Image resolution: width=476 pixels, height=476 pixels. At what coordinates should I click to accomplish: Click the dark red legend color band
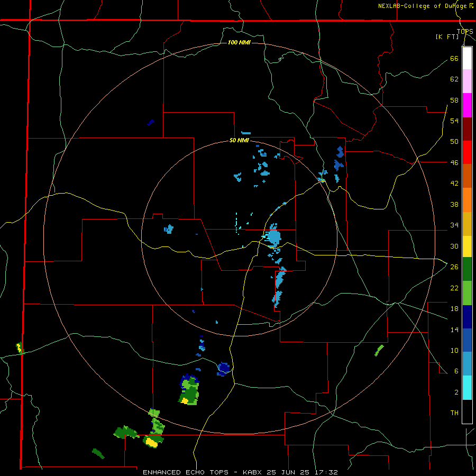(x=467, y=129)
